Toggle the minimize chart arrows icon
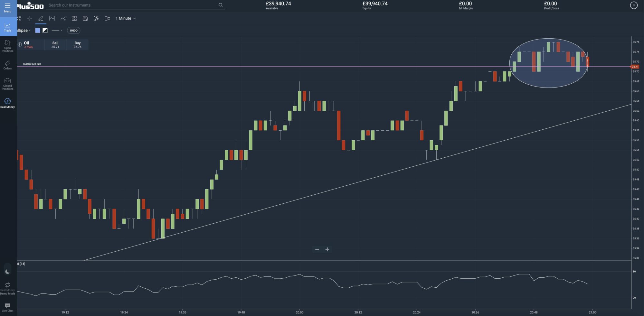This screenshot has height=316, width=644. (19, 19)
